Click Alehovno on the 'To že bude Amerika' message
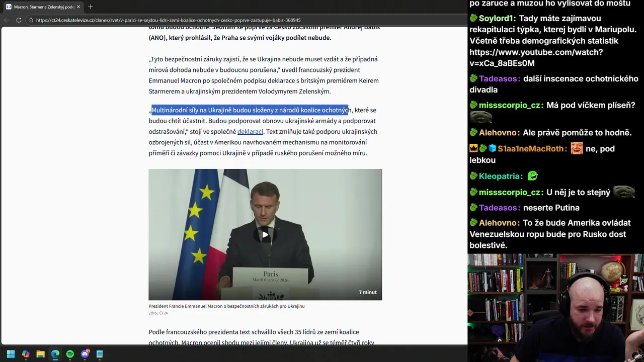644x362 pixels. click(x=498, y=223)
